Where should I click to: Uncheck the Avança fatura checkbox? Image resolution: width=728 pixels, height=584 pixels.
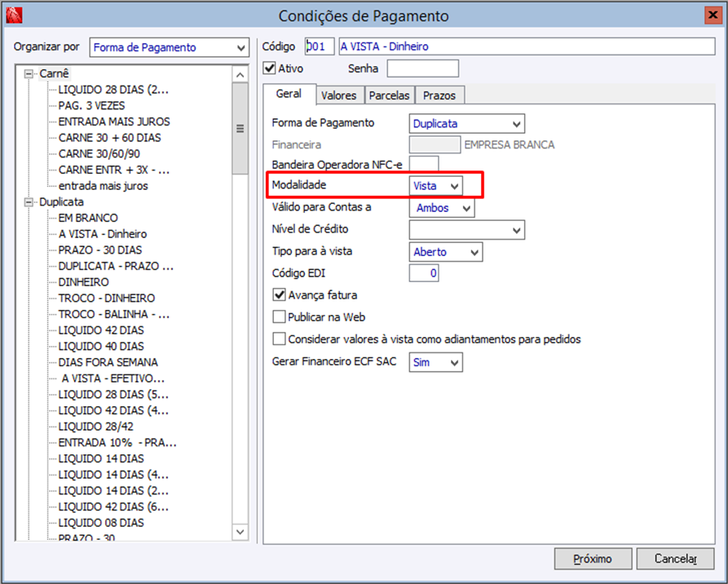tap(280, 295)
